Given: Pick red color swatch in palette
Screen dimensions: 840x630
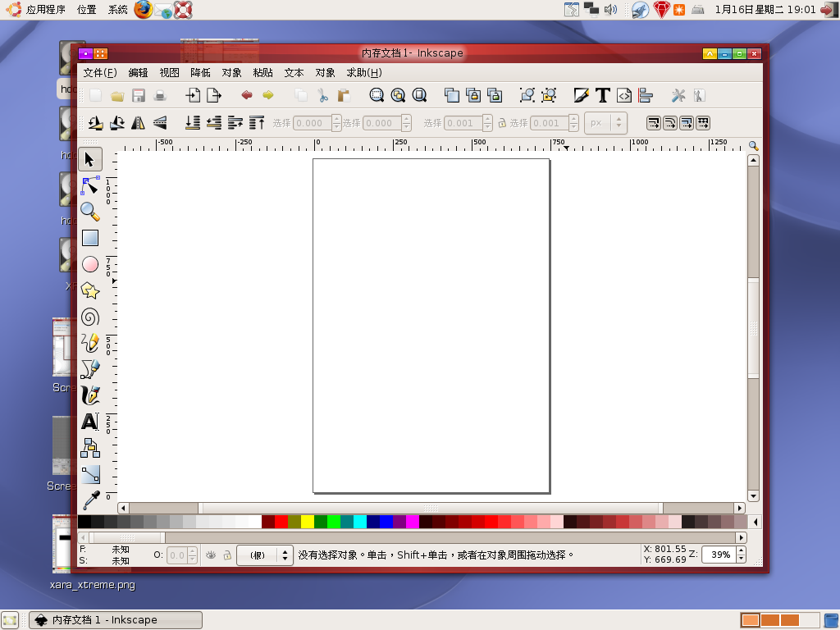Looking at the screenshot, I should [x=281, y=522].
